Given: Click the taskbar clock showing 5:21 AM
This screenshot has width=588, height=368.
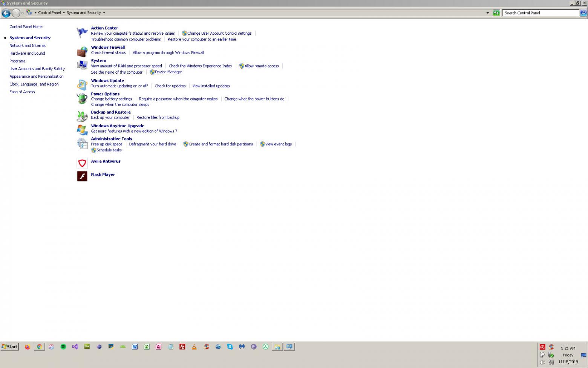Looking at the screenshot, I should (x=568, y=348).
